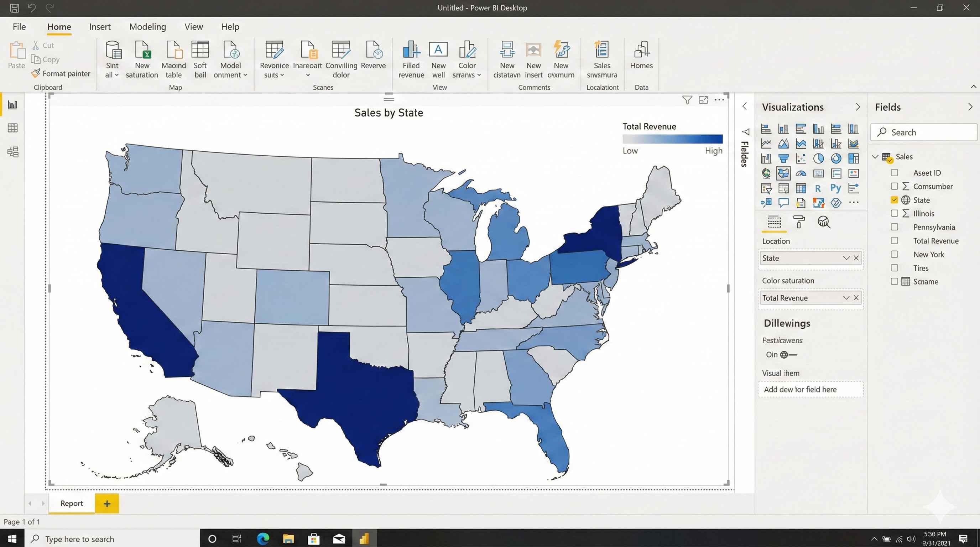Select the scatter chart visualization
Viewport: 980px width, 547px height.
(801, 158)
